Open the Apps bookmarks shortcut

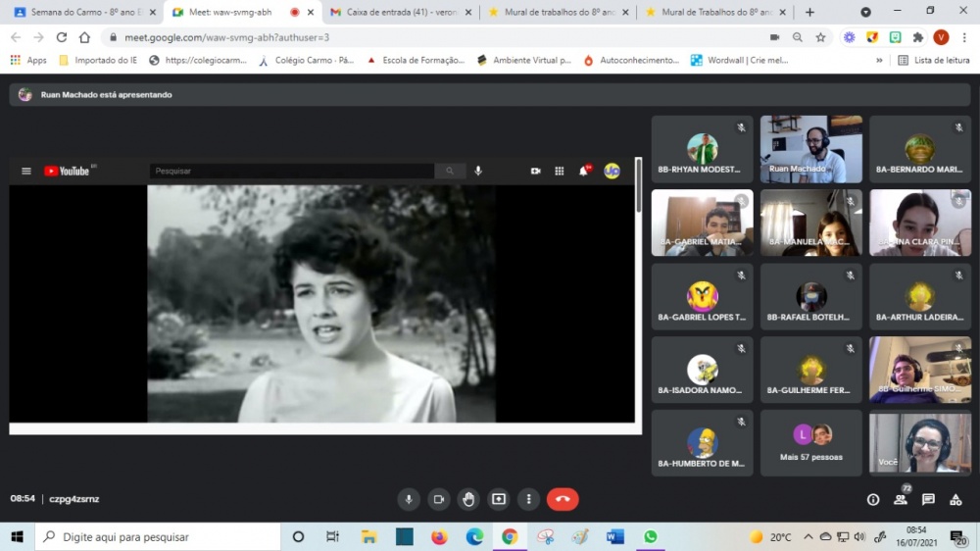pyautogui.click(x=28, y=60)
